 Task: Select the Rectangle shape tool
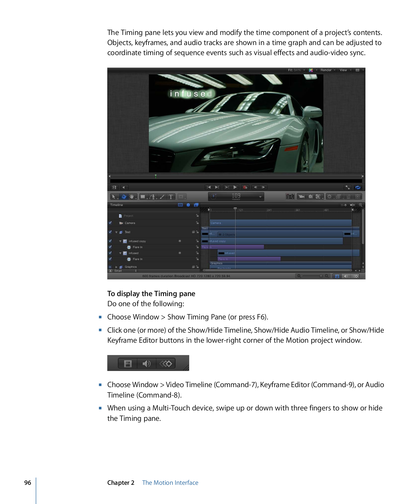143,197
